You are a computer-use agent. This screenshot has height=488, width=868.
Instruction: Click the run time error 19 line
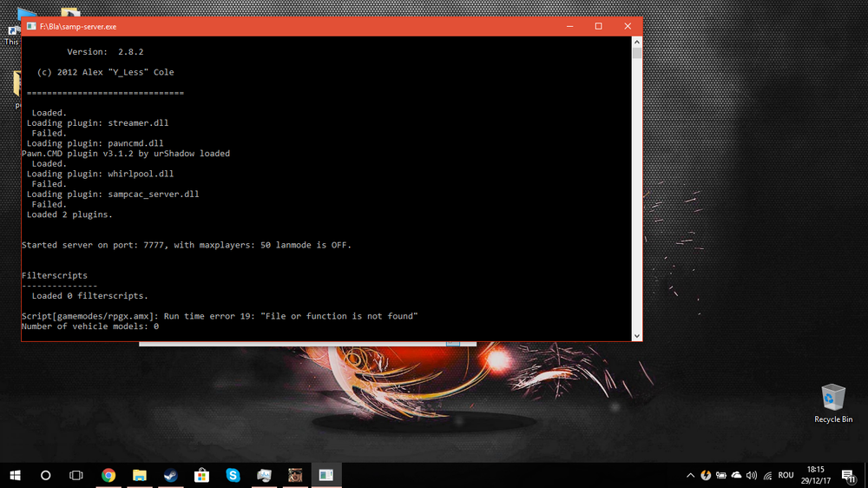220,316
